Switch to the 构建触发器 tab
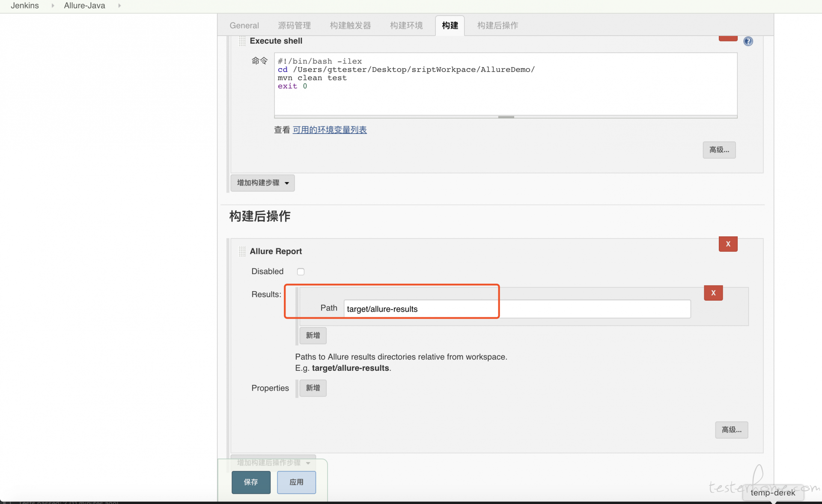Viewport: 822px width, 504px height. (350, 26)
